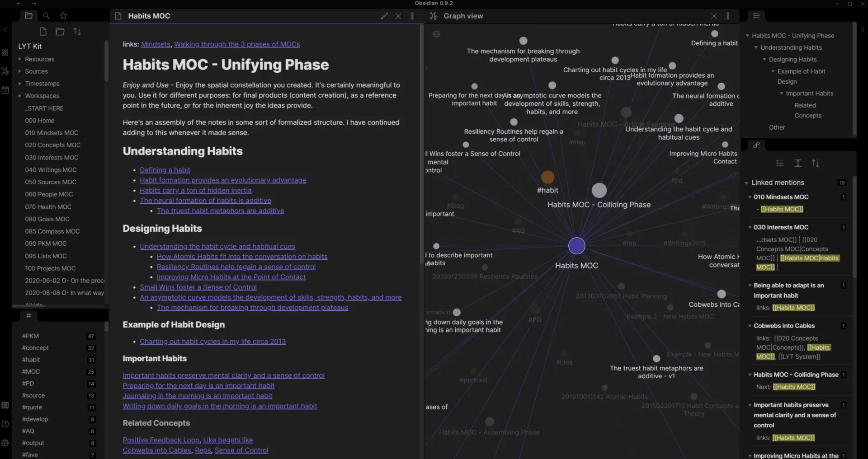
Task: Collapse Understanding Habits in outline
Action: coord(756,47)
